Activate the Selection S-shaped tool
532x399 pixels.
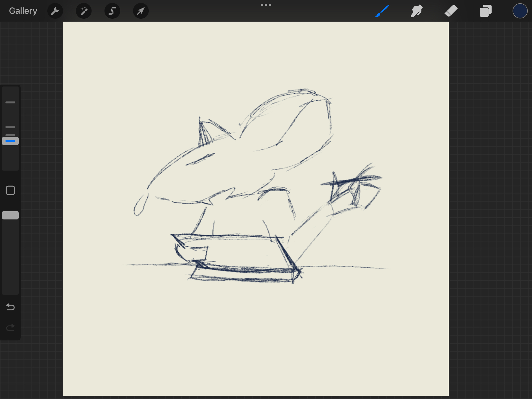click(112, 11)
